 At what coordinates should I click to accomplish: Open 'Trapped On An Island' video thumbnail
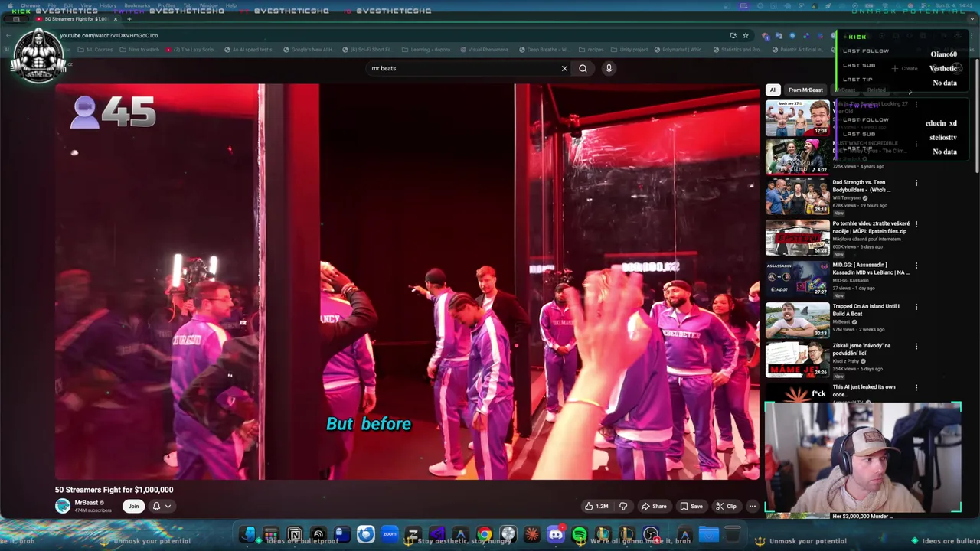click(797, 320)
